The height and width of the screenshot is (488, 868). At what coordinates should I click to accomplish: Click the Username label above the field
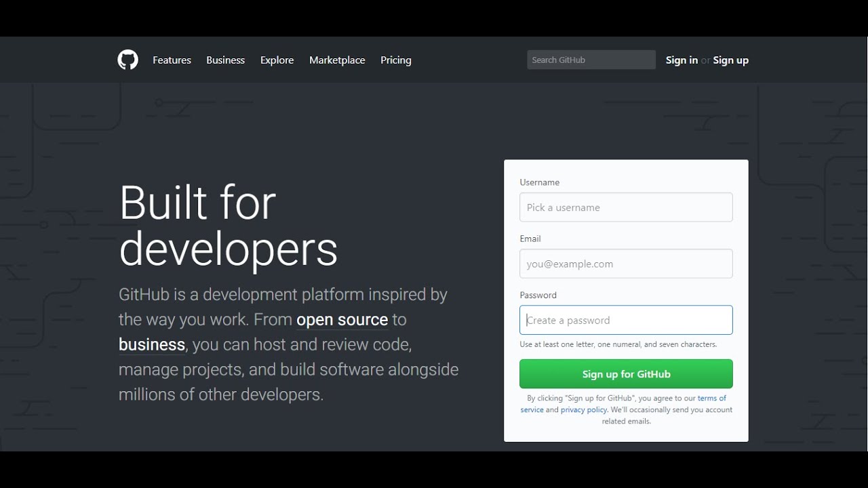tap(540, 182)
